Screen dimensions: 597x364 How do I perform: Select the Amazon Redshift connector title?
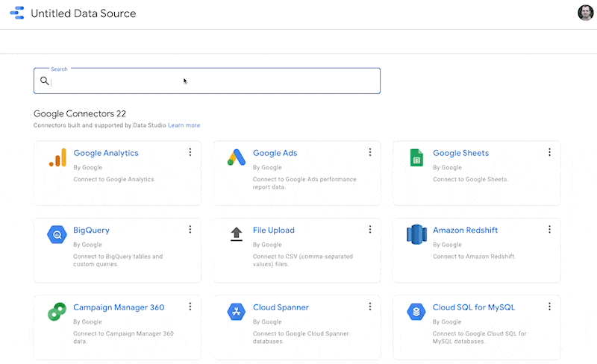(x=465, y=230)
